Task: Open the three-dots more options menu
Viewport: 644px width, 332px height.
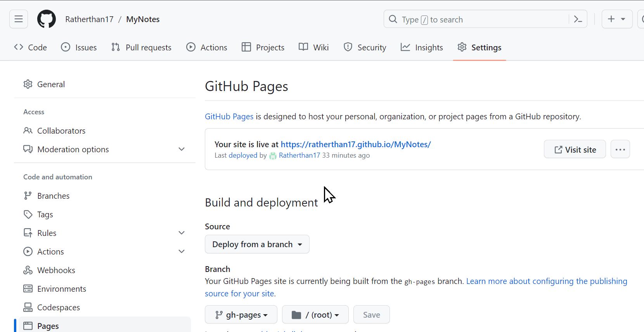Action: click(x=620, y=149)
